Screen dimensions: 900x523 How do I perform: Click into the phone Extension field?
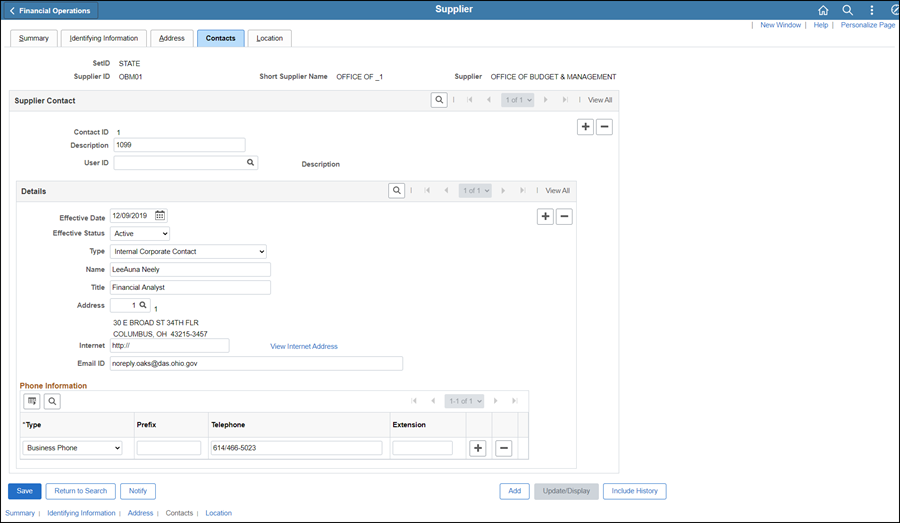(422, 448)
